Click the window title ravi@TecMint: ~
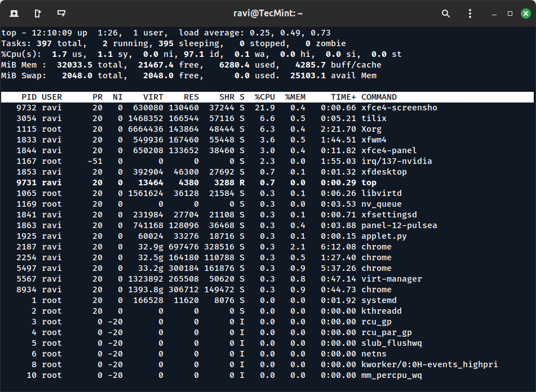 tap(268, 14)
